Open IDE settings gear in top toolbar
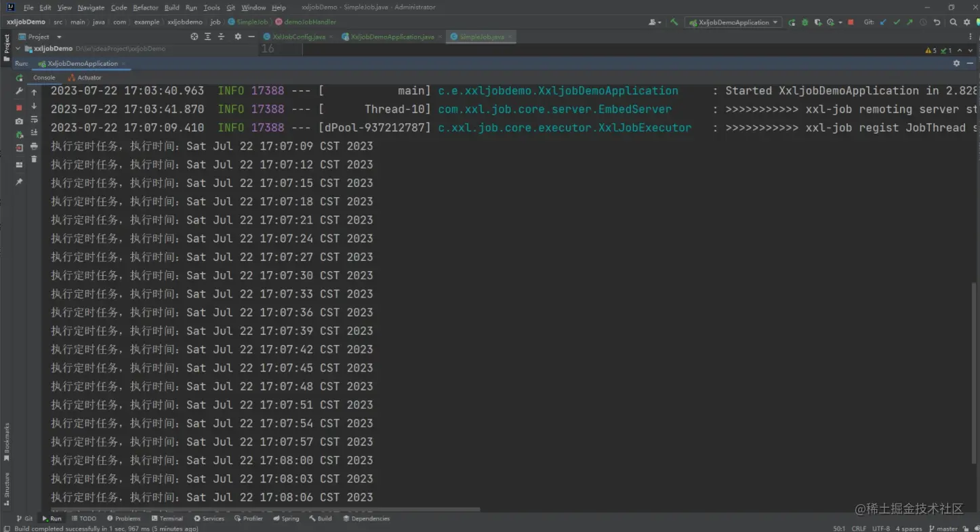Image resolution: width=980 pixels, height=532 pixels. tap(966, 22)
